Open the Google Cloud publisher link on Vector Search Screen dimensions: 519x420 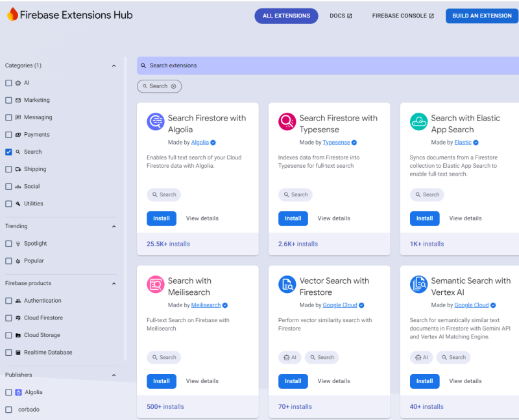coord(339,305)
